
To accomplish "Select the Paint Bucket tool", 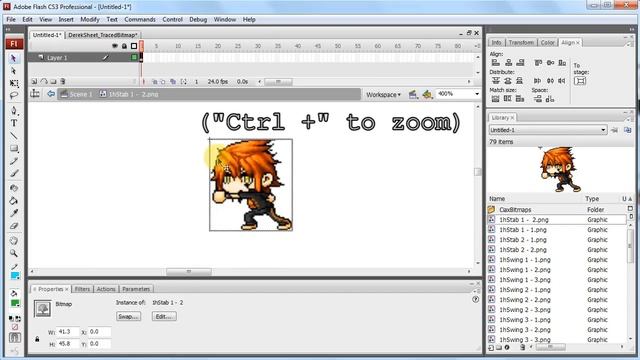I will 14,200.
